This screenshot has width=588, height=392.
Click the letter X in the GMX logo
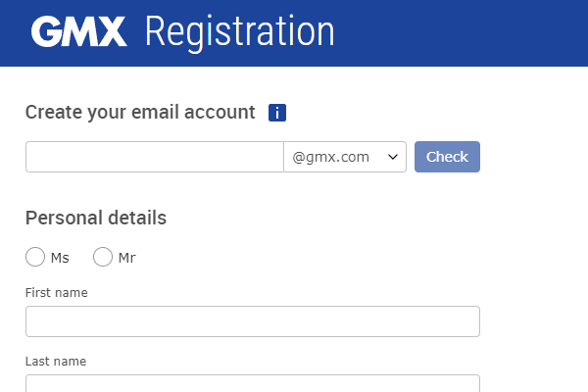coord(112,32)
